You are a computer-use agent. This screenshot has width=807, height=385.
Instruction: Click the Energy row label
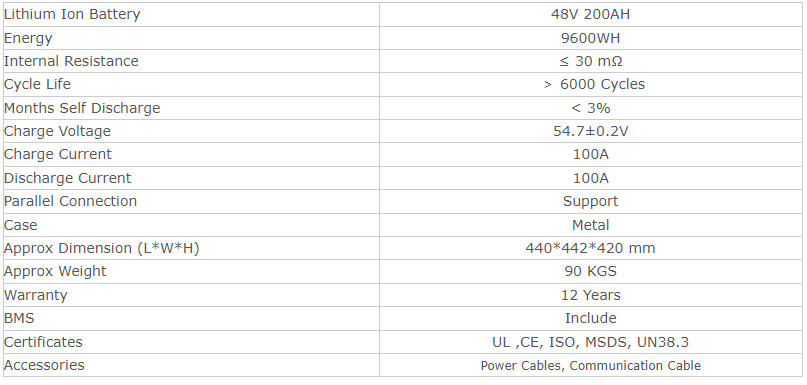[x=28, y=39]
